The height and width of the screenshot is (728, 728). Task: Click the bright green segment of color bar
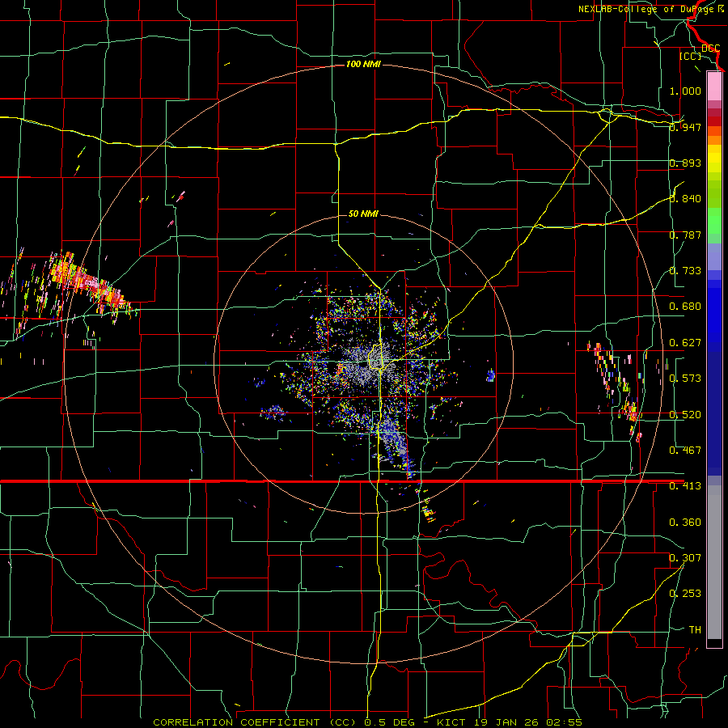click(714, 221)
